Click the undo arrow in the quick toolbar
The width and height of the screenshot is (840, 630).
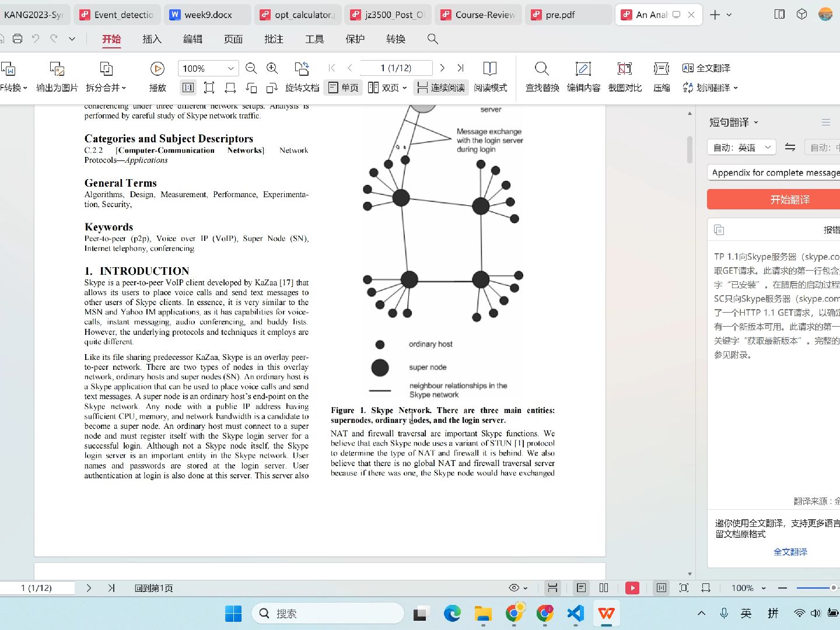pos(36,39)
